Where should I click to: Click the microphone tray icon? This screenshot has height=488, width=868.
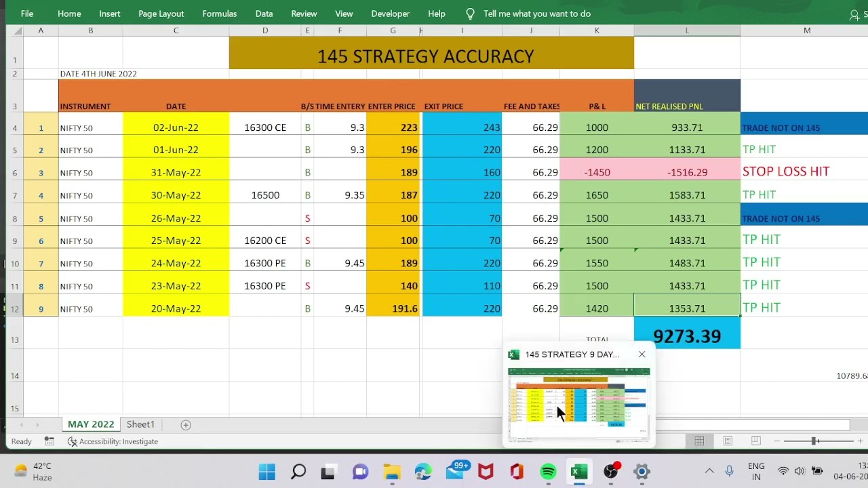730,471
